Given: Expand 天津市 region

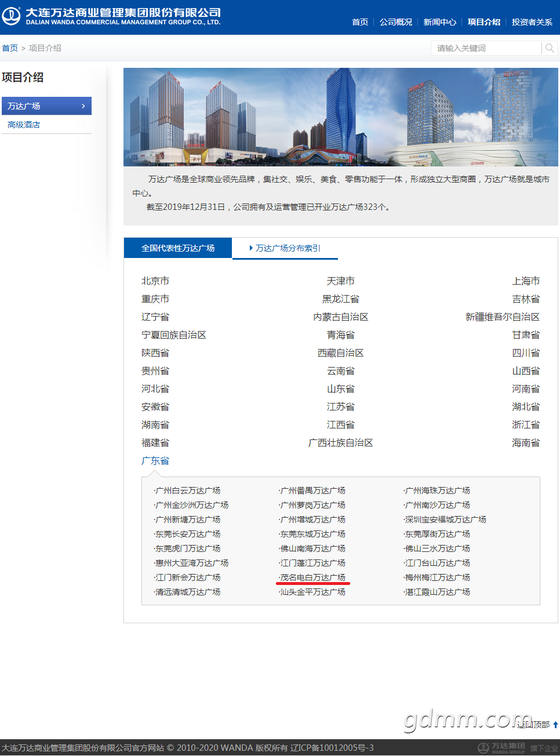Looking at the screenshot, I should 341,281.
